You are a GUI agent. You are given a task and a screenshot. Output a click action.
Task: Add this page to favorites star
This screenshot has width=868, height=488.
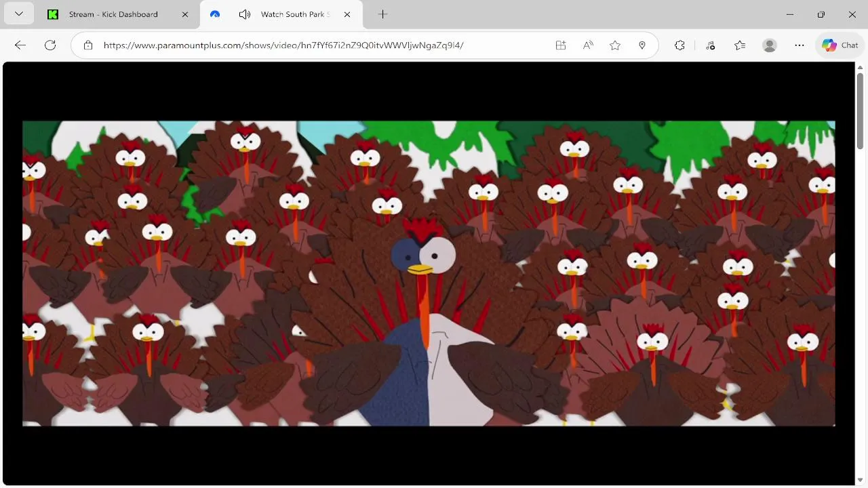615,45
